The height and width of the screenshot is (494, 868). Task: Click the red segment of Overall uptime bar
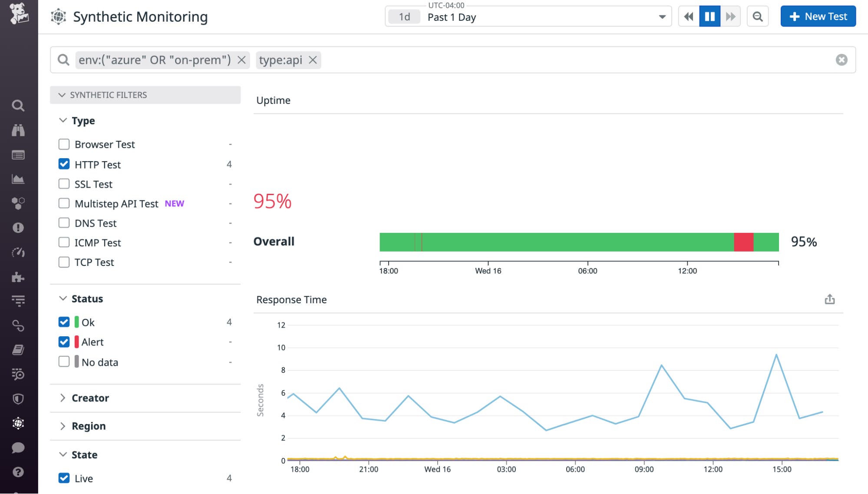click(x=743, y=242)
